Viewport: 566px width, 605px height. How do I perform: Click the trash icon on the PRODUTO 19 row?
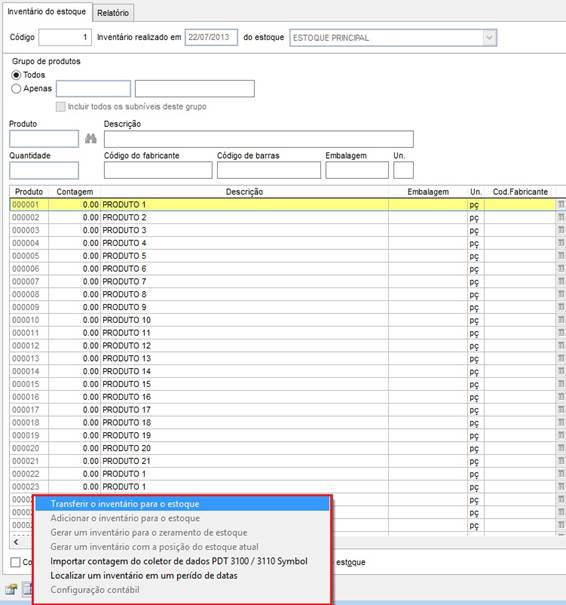561,435
